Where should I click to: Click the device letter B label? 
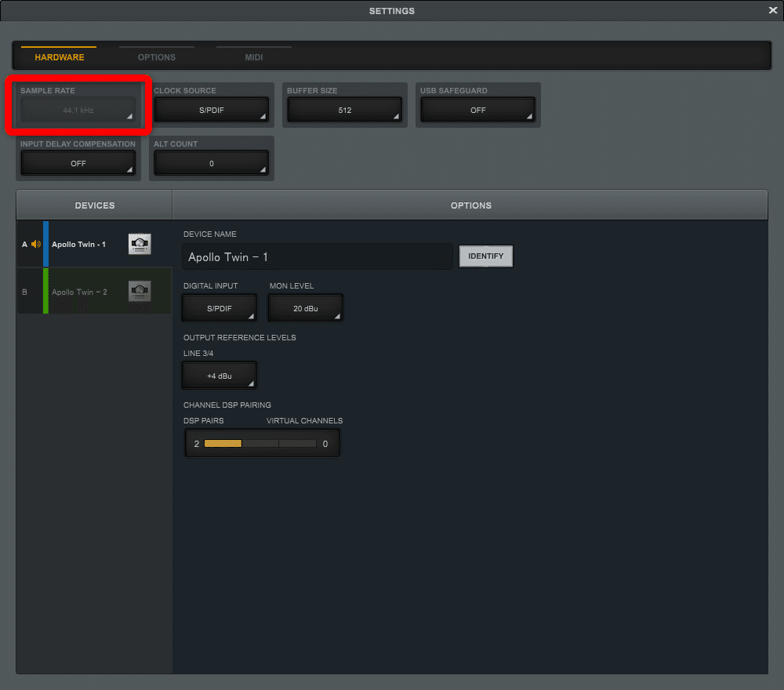(24, 292)
